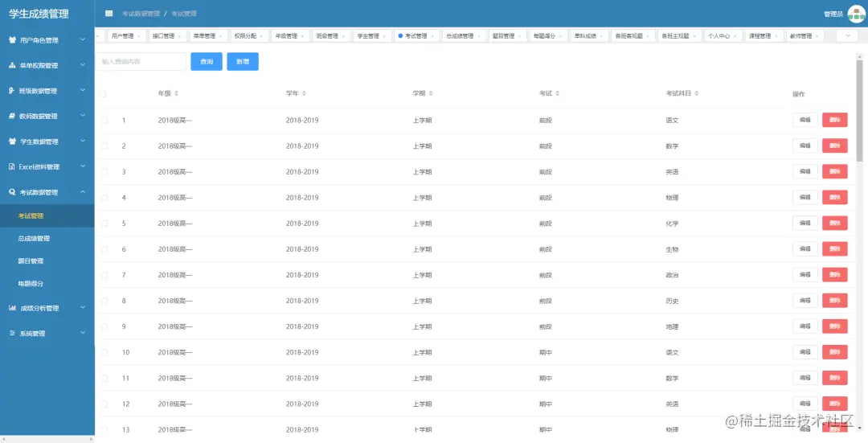Click the 考试管理 breadcrumb in header

[x=184, y=14]
